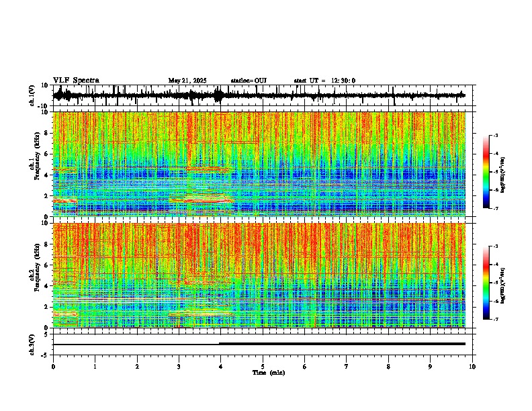Click the ch.2 color bar log(PSD) unit label

click(x=503, y=285)
